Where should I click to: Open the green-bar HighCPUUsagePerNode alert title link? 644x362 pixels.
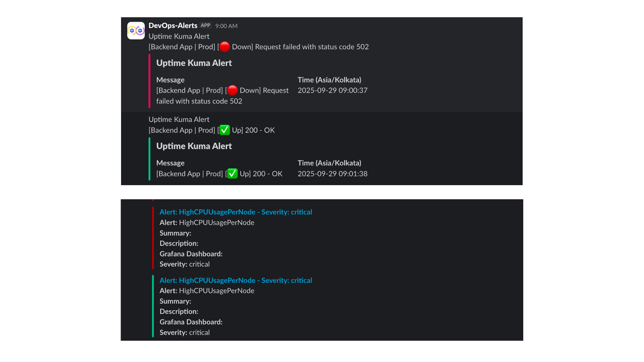pyautogui.click(x=236, y=280)
